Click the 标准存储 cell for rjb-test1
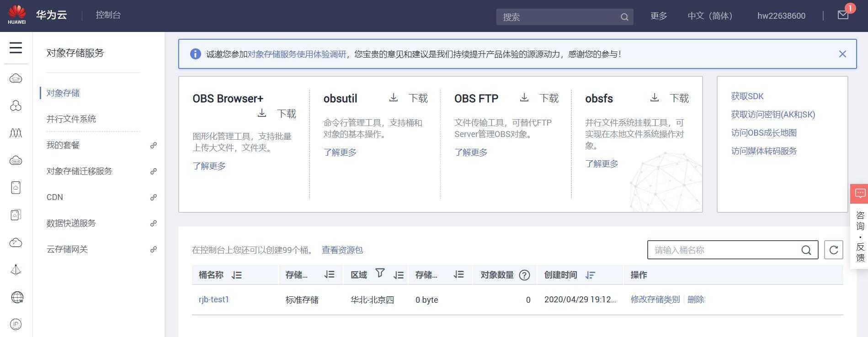The height and width of the screenshot is (337, 868). pyautogui.click(x=302, y=300)
